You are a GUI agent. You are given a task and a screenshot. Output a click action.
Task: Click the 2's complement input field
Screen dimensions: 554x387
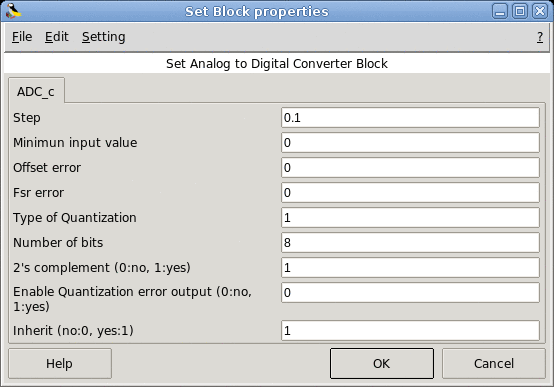410,268
